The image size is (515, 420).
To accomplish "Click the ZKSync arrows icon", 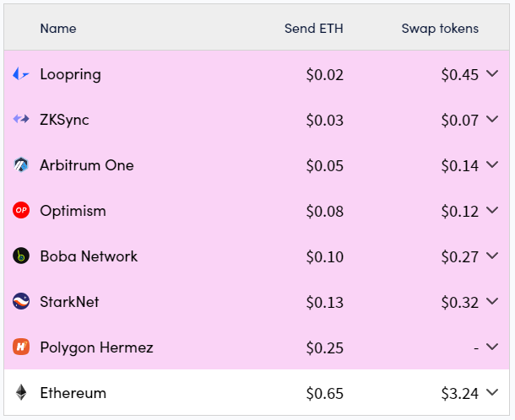I will (x=21, y=119).
